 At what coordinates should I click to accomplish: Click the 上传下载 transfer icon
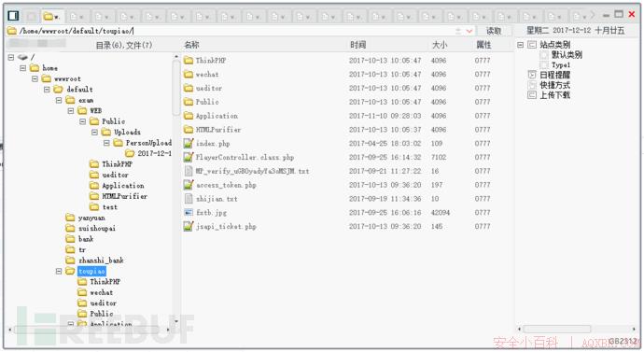pos(532,95)
